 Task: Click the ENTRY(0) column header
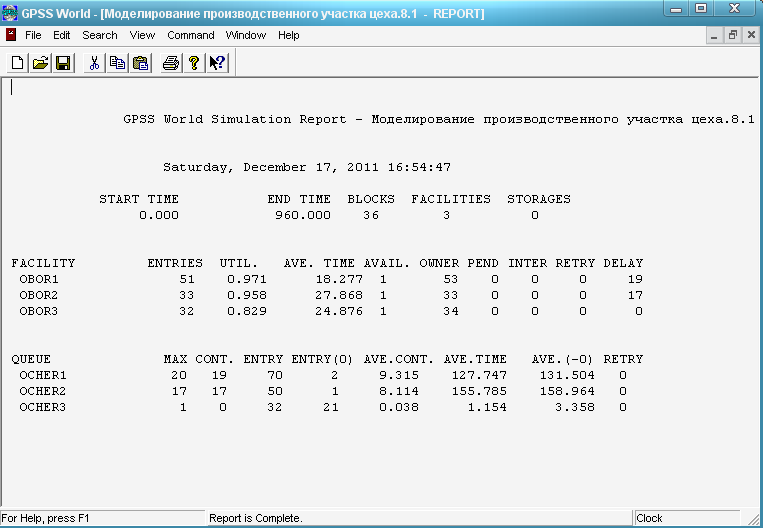[x=322, y=359]
